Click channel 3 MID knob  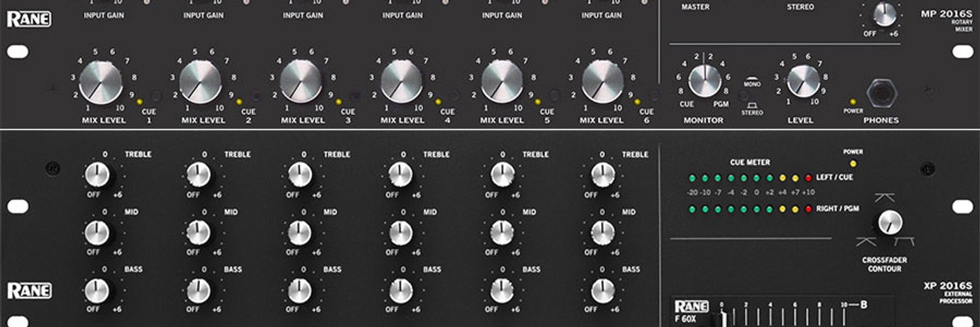[300, 233]
